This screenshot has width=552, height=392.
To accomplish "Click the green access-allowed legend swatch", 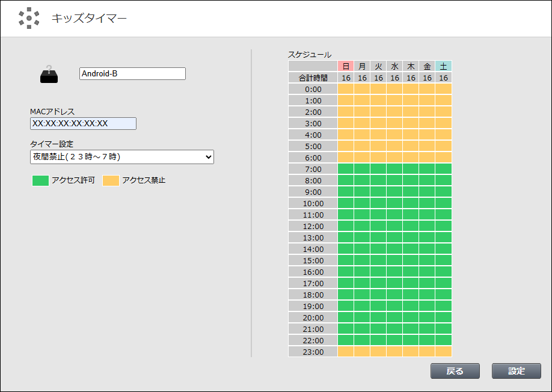I will coord(40,180).
